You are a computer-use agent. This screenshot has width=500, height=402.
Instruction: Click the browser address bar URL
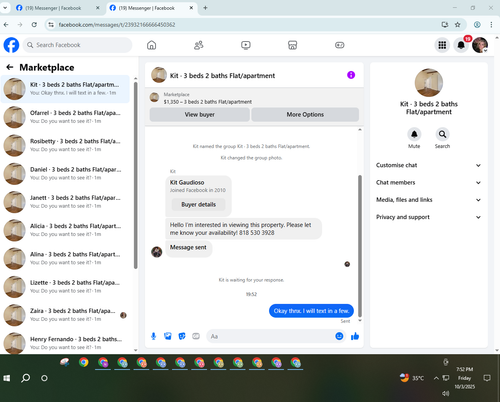click(117, 25)
